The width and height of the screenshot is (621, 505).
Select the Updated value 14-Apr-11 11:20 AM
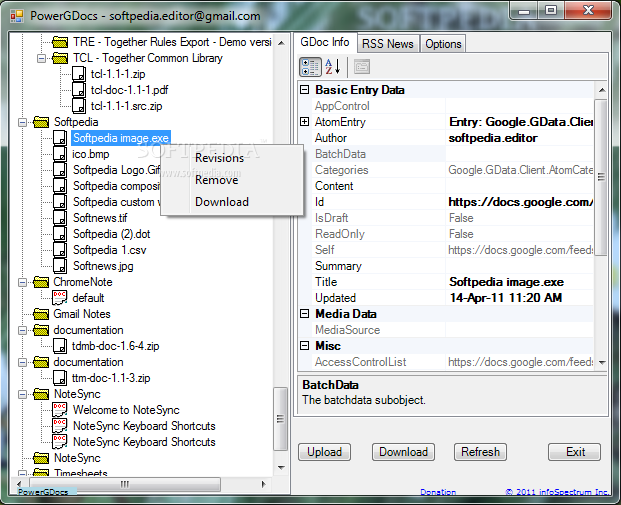click(x=506, y=298)
